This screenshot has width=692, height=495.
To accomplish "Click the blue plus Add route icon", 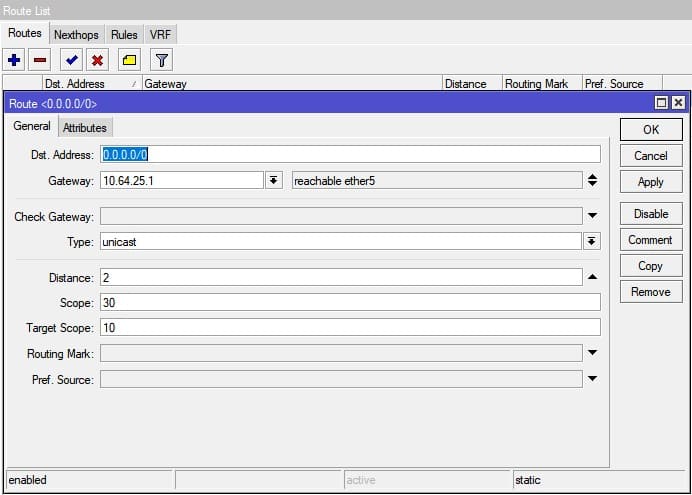I will click(14, 60).
